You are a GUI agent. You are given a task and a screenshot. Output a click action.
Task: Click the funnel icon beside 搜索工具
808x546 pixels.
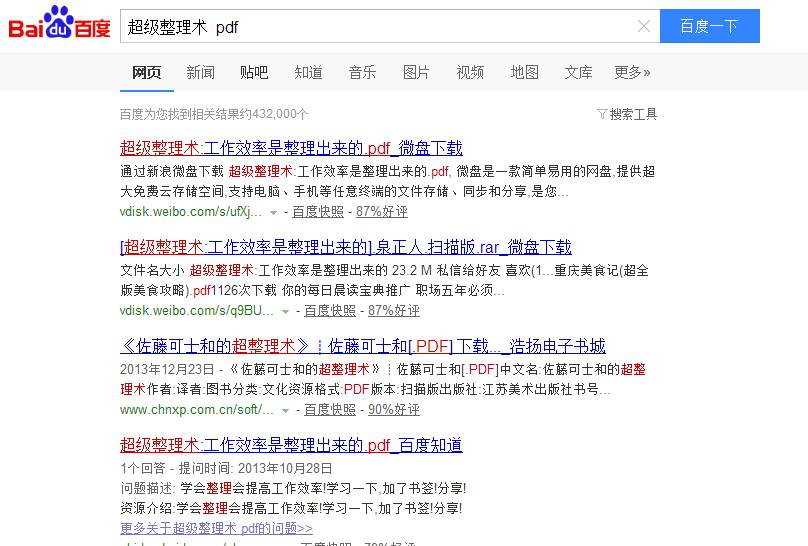pos(601,114)
